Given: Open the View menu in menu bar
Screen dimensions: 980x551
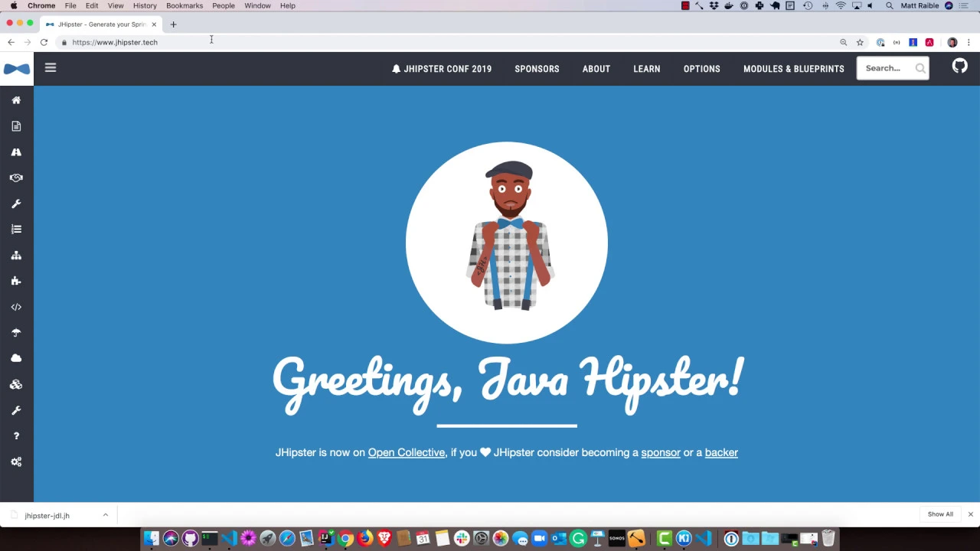Looking at the screenshot, I should tap(116, 5).
